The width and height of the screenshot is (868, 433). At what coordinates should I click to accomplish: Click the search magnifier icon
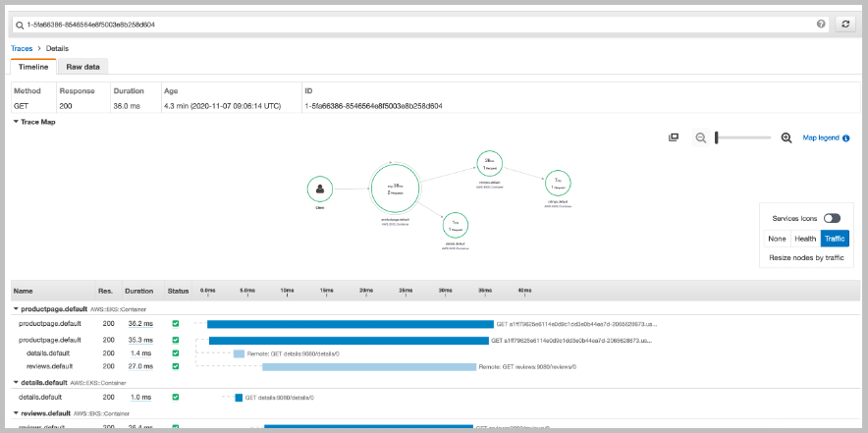tap(20, 25)
